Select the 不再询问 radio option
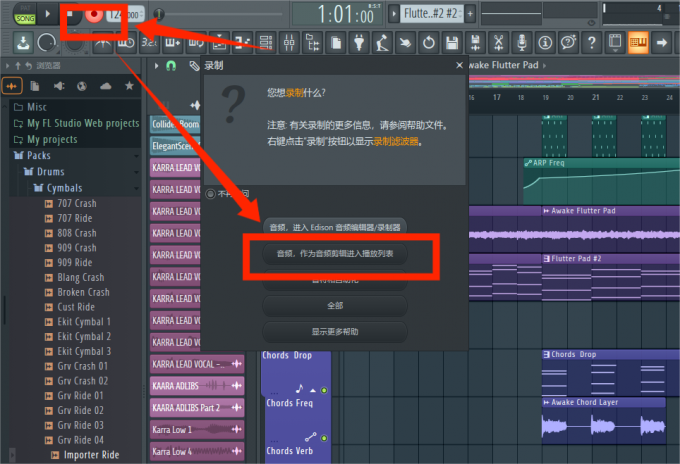 [x=210, y=194]
